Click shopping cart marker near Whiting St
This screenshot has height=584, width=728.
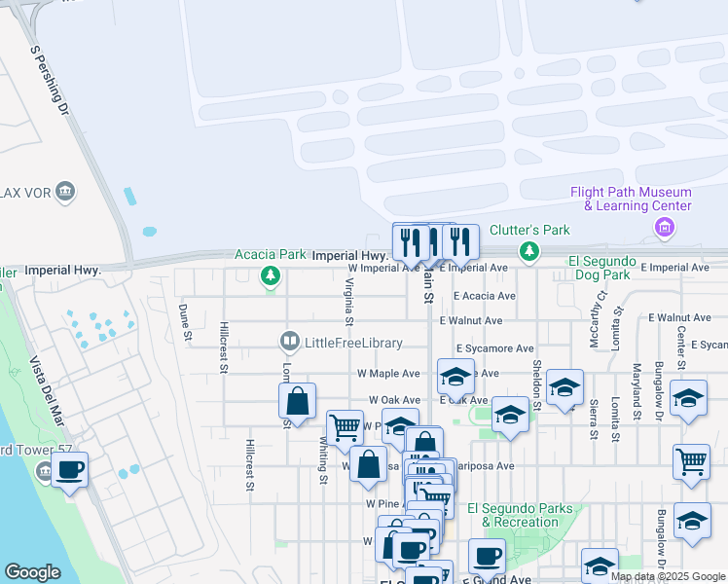(x=345, y=429)
